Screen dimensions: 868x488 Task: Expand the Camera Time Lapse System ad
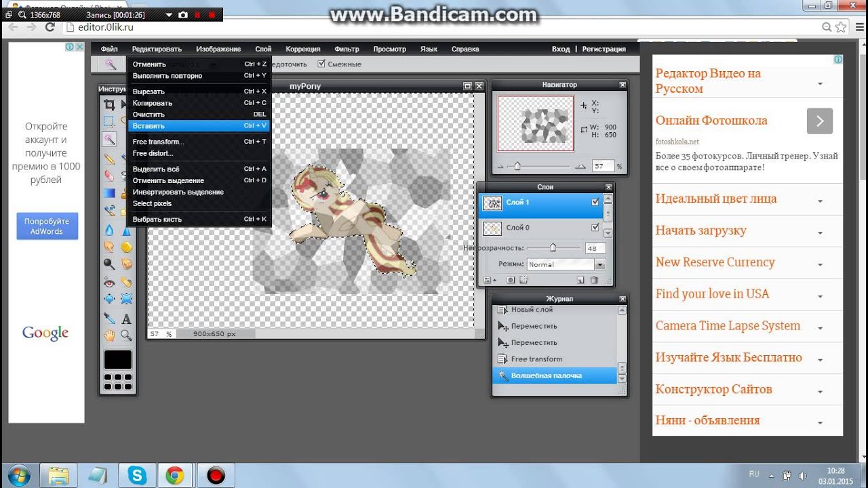(820, 328)
